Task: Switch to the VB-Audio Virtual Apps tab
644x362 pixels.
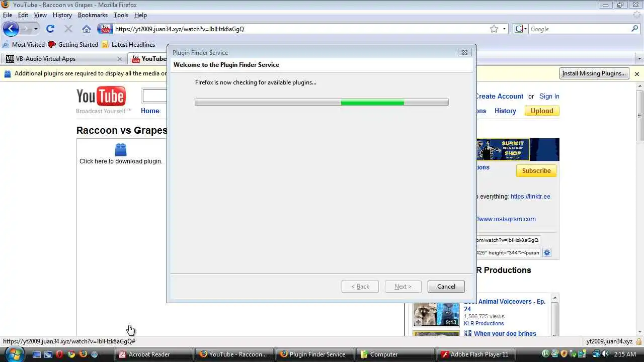Action: pos(64,59)
